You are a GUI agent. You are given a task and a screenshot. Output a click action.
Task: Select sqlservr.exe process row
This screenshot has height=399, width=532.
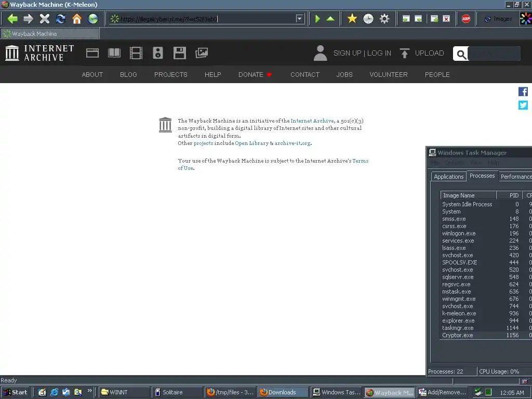coord(486,277)
